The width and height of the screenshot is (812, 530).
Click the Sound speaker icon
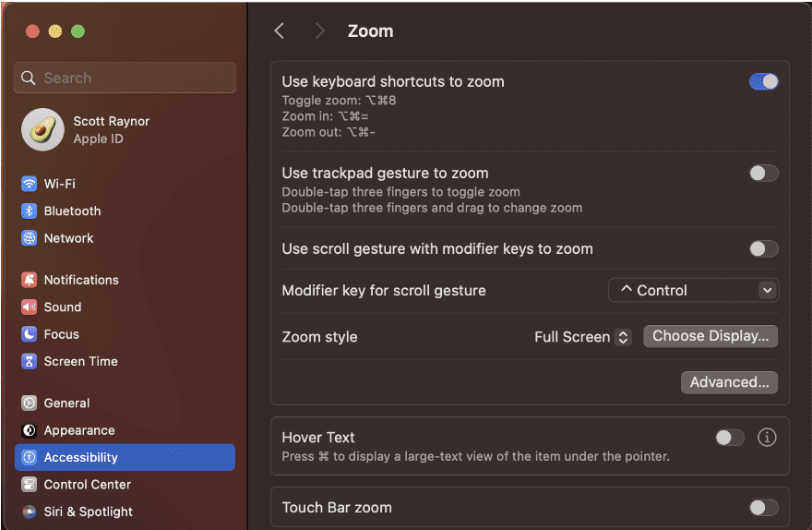pyautogui.click(x=30, y=307)
